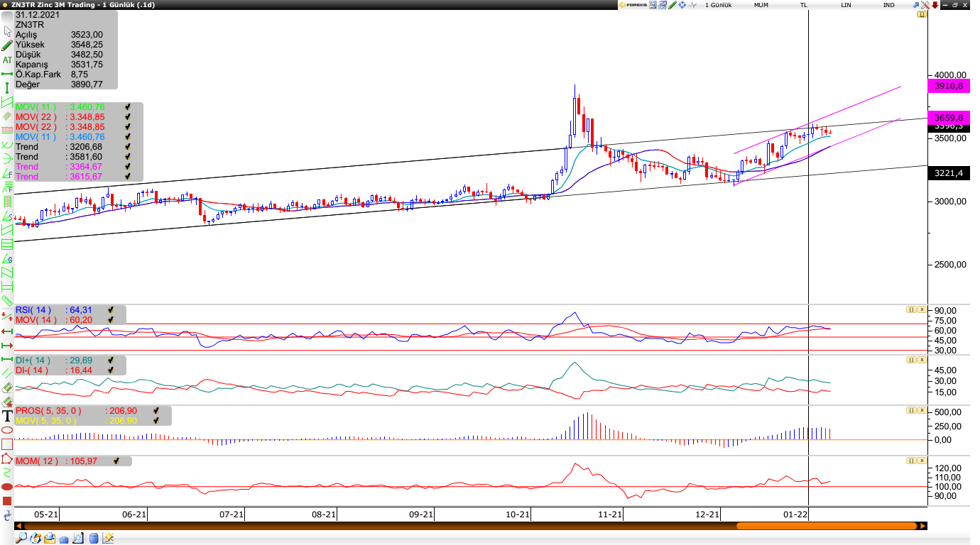This screenshot has height=545, width=980.
Task: Open the 1 Günlük period selector
Action: tap(718, 5)
